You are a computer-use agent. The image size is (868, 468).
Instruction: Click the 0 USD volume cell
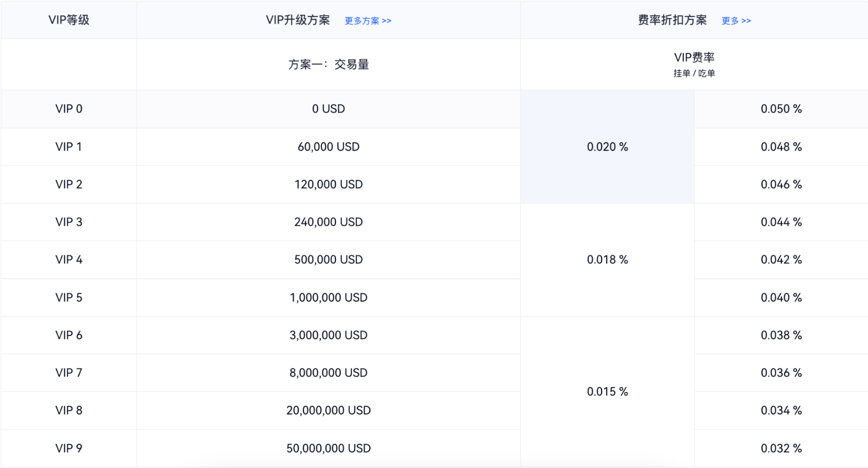[x=329, y=109]
